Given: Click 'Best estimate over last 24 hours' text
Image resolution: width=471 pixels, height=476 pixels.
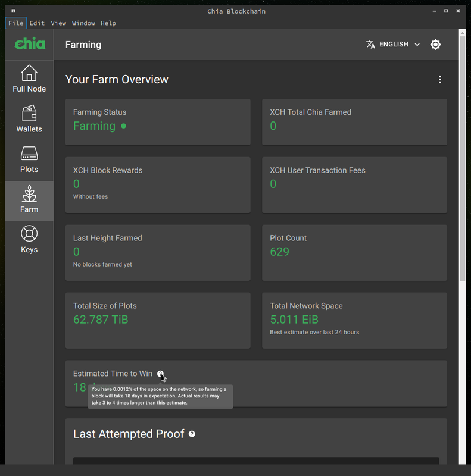Looking at the screenshot, I should [314, 333].
